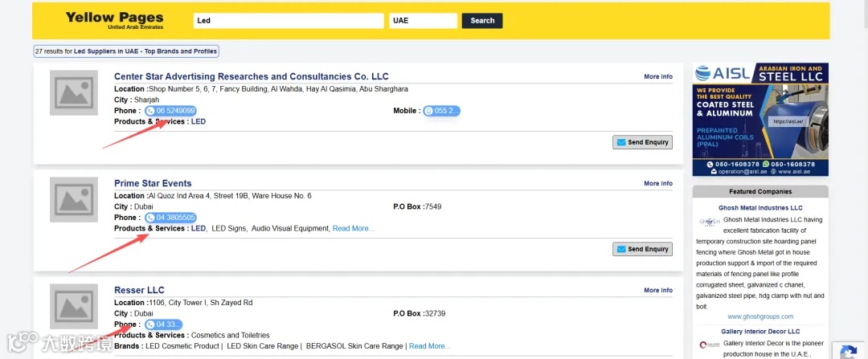Send Enquiry to Prime Star Events
This screenshot has height=359, width=868.
tap(642, 249)
